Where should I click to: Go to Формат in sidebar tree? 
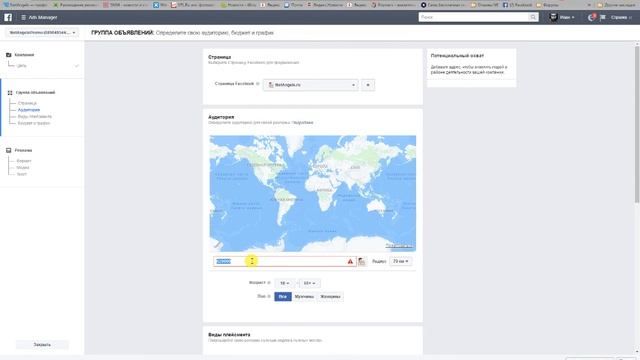click(x=24, y=161)
